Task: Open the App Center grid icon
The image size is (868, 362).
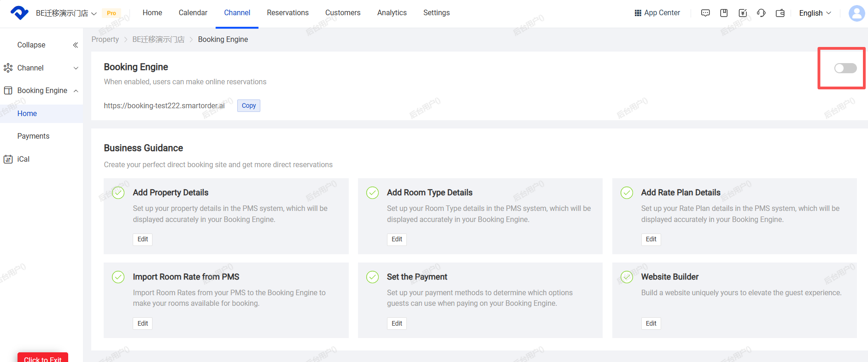Action: (x=638, y=13)
